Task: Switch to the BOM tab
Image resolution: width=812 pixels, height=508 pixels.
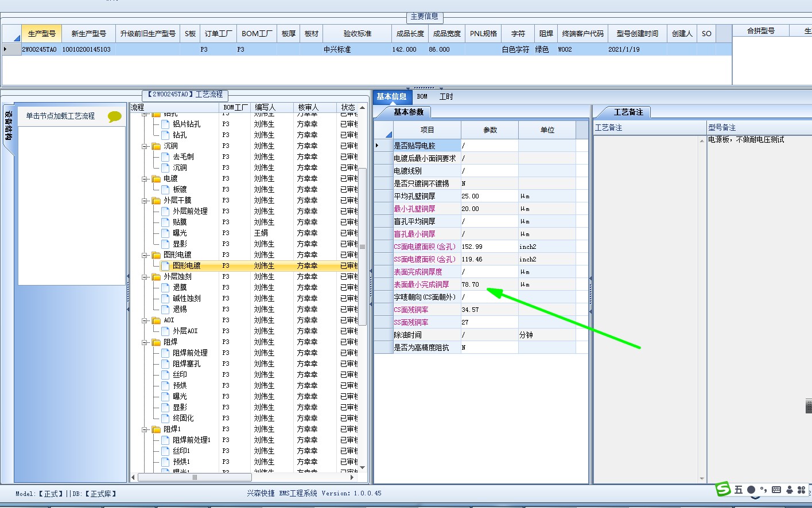Action: click(422, 97)
